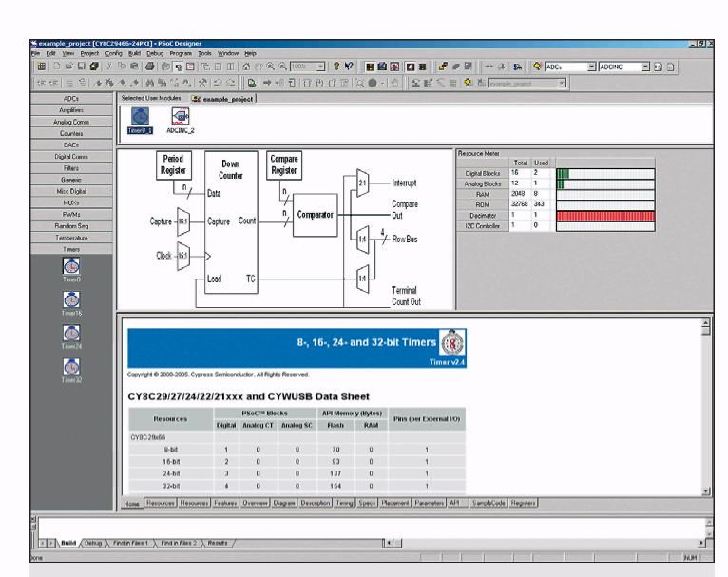Image resolution: width=728 pixels, height=577 pixels.
Task: Switch to the Debug output tab
Action: point(93,543)
